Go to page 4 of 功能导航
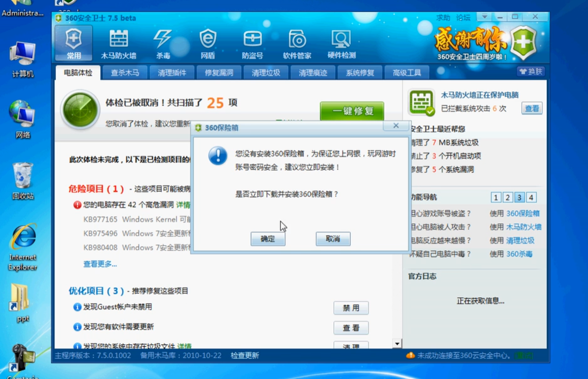 (x=531, y=197)
